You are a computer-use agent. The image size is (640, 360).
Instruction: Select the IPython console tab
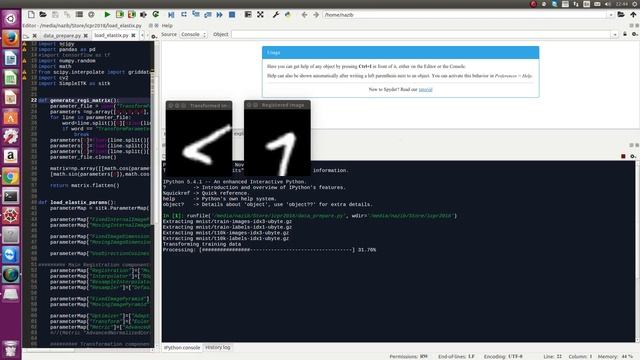(182, 348)
